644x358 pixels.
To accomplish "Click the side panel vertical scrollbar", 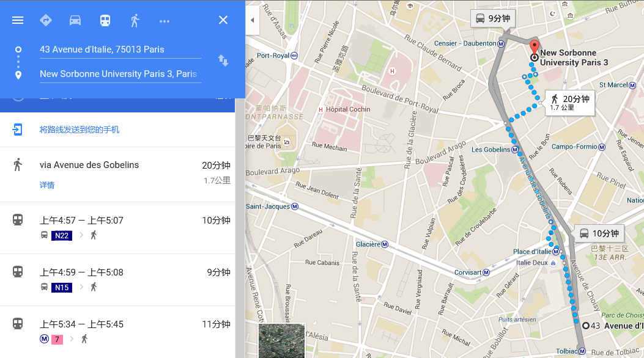I will point(240,228).
